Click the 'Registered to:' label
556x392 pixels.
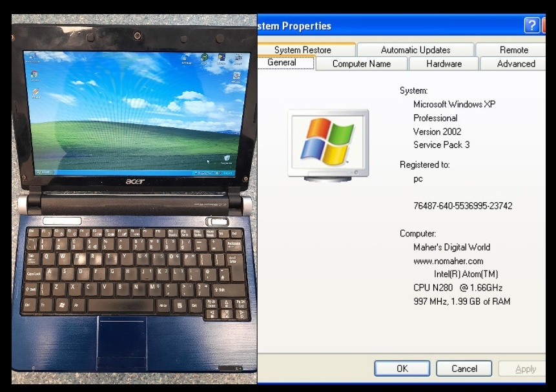pos(424,165)
